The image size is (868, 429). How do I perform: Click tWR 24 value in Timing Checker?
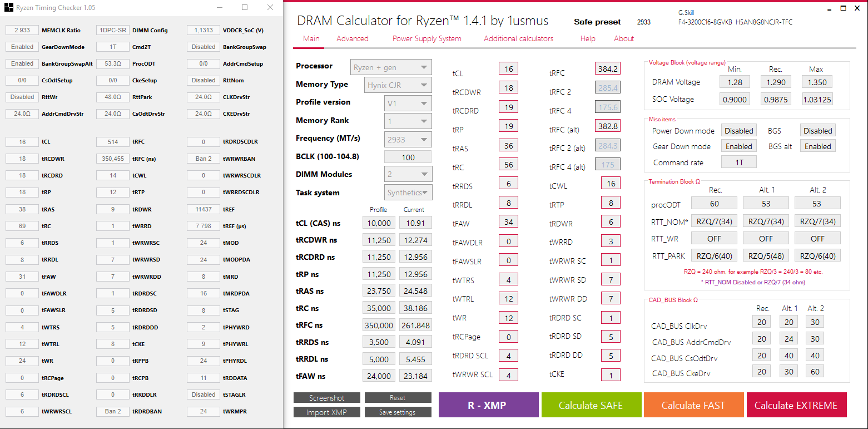22,361
